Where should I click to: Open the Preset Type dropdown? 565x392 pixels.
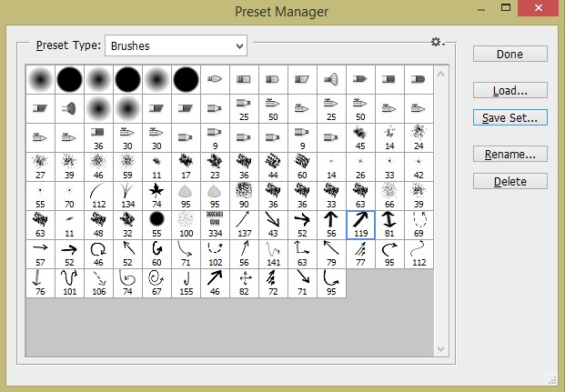coord(177,45)
